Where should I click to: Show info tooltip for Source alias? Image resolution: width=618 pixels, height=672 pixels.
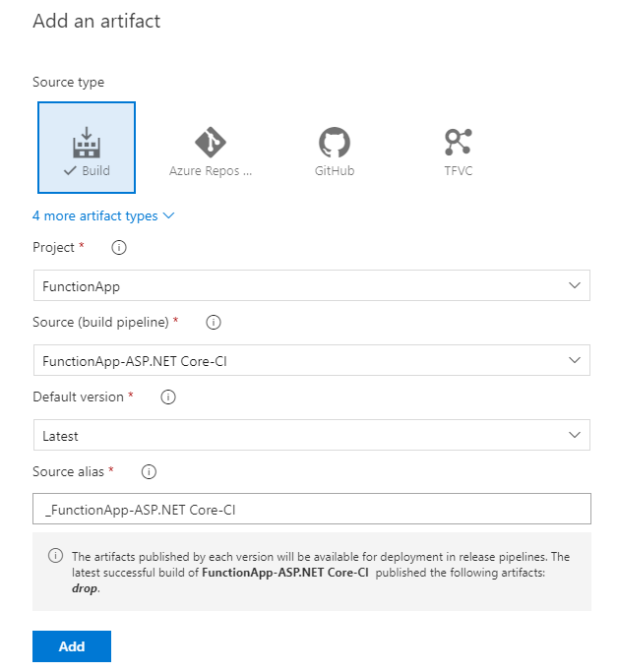[x=149, y=472]
